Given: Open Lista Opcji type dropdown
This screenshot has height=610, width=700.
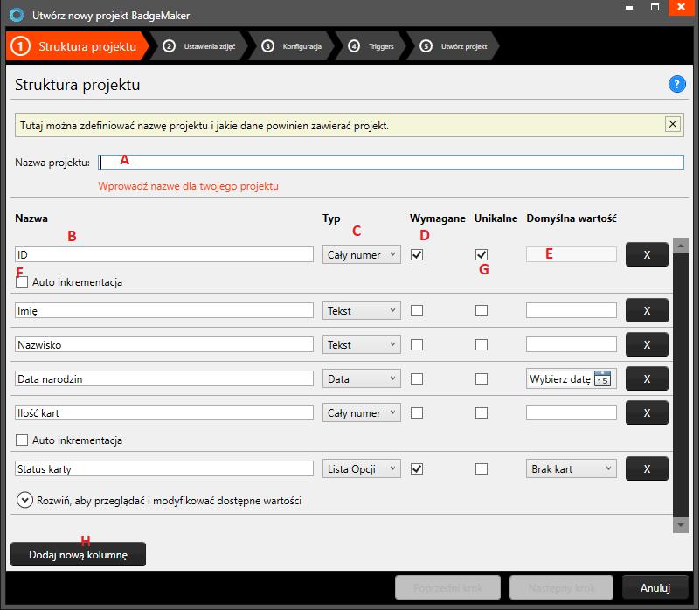Looking at the screenshot, I should point(362,468).
